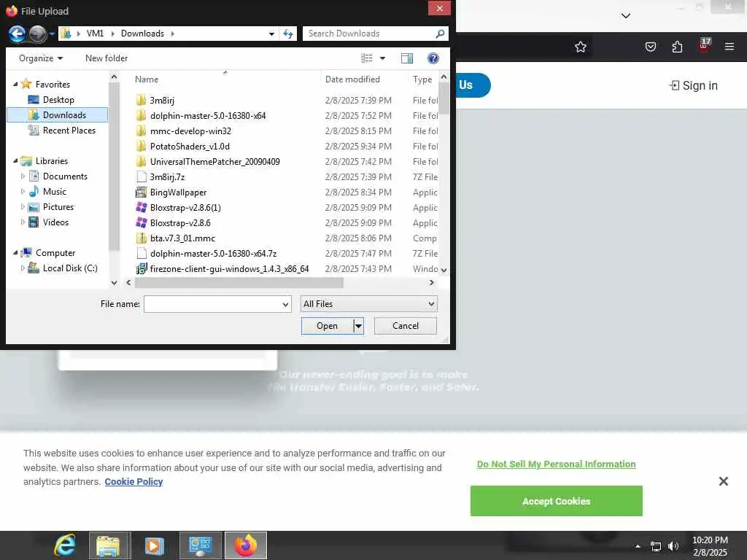This screenshot has width=747, height=560.
Task: Click the navigation pane vertical scrollbar
Action: [114, 167]
